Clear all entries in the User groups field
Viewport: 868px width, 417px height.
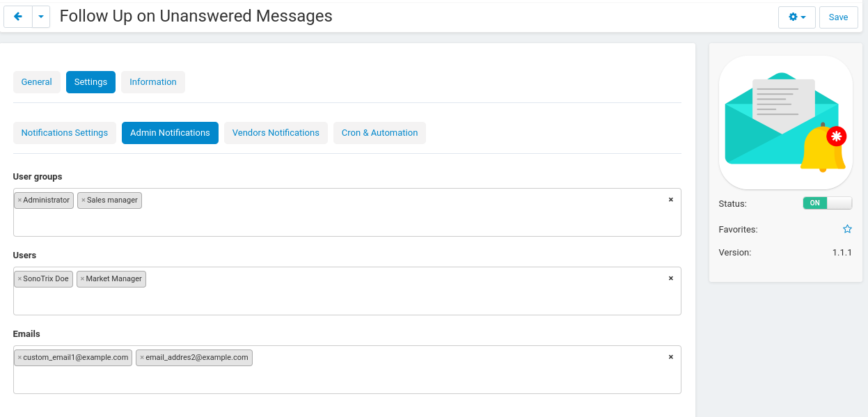[x=671, y=199]
